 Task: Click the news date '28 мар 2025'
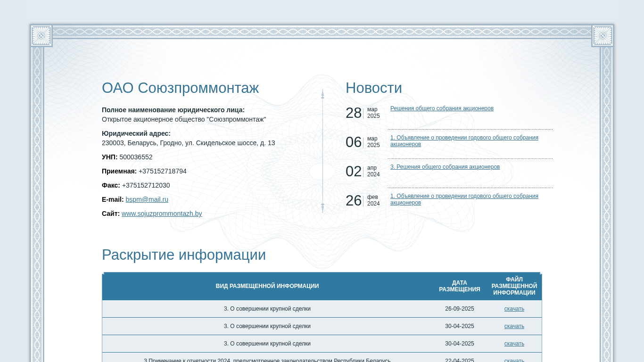click(363, 113)
